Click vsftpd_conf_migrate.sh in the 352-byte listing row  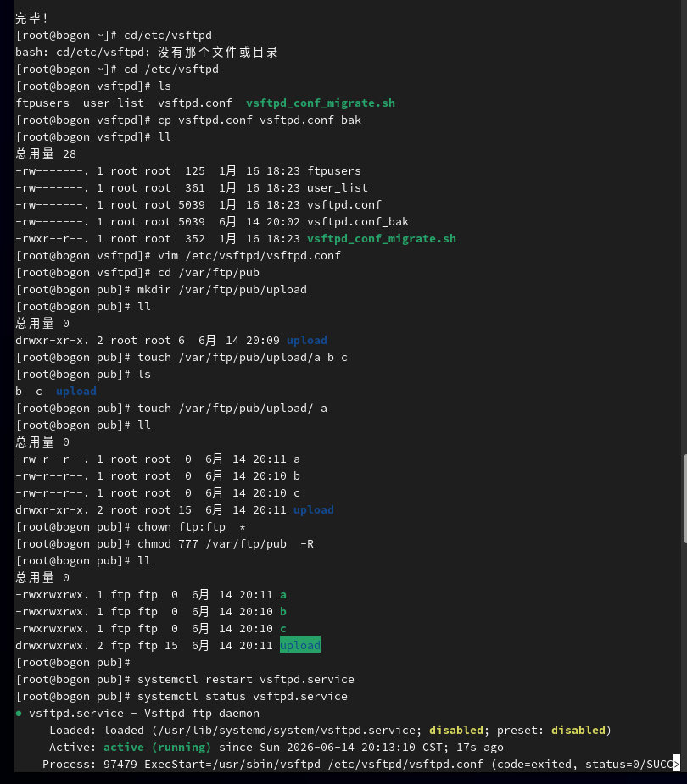(x=382, y=239)
